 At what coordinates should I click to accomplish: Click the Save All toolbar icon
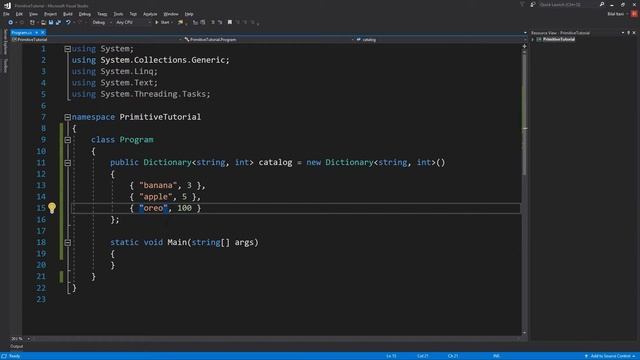[58, 22]
